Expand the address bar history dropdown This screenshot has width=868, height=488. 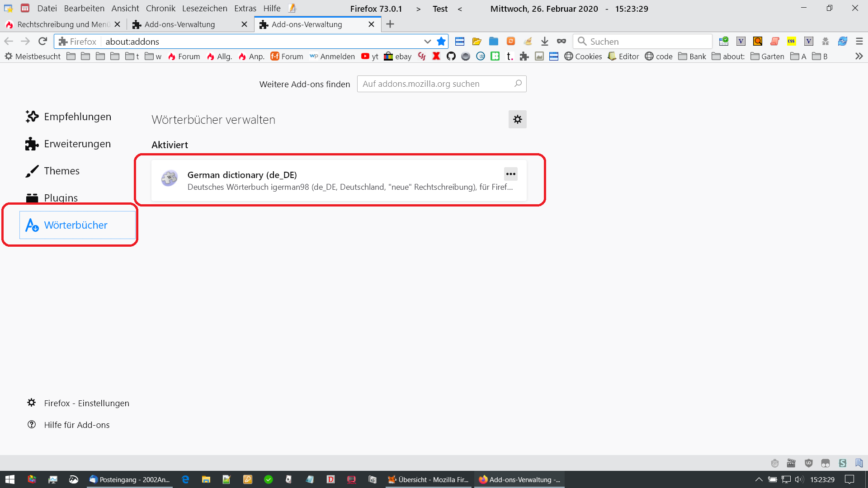pos(427,41)
